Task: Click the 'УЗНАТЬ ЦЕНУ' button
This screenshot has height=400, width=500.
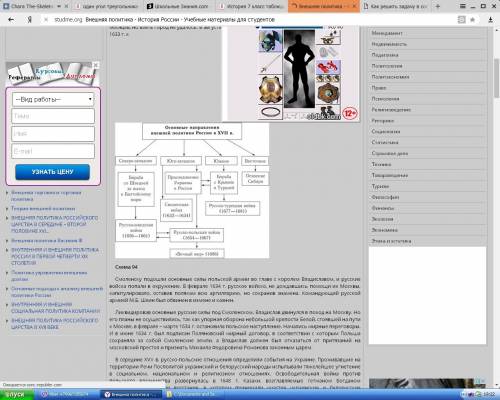Action: click(x=53, y=172)
